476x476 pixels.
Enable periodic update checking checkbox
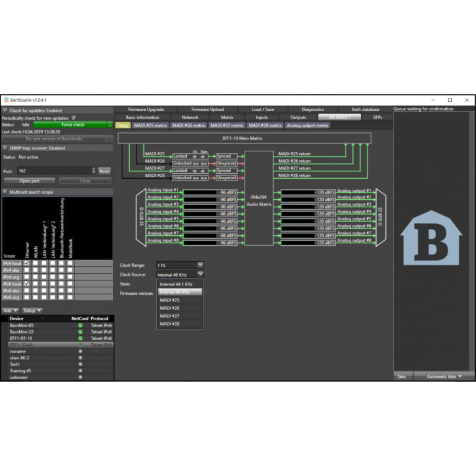pyautogui.click(x=73, y=118)
